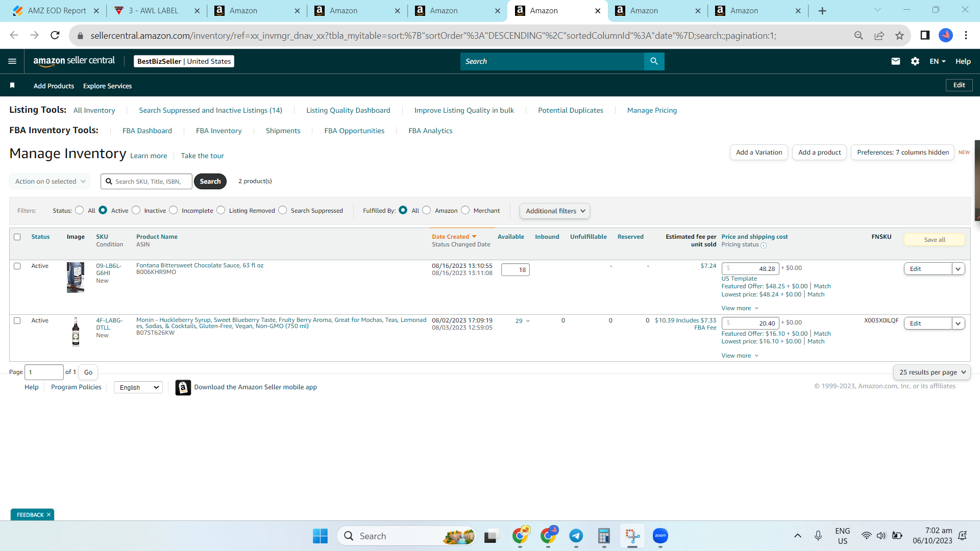Check the Fontana Chocolate Sauce row checkbox
The width and height of the screenshot is (980, 551).
(x=17, y=266)
